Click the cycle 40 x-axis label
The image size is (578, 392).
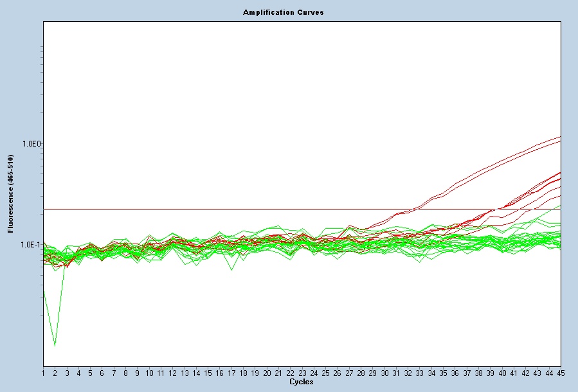pos(501,373)
